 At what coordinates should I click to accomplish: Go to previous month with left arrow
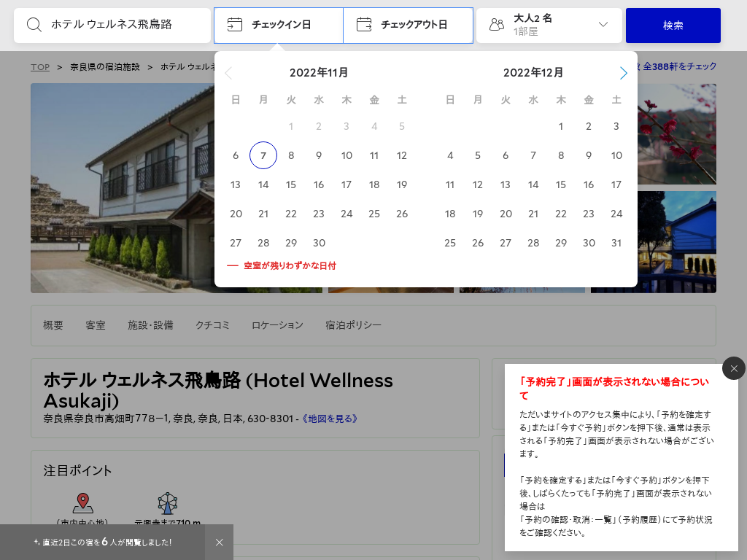pyautogui.click(x=228, y=73)
